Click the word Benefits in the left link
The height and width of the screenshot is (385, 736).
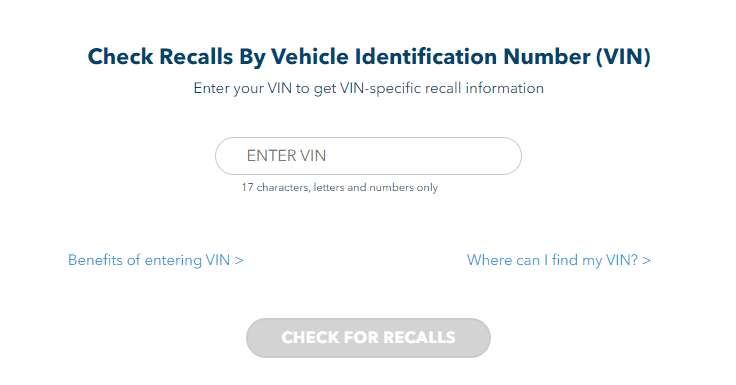point(95,260)
